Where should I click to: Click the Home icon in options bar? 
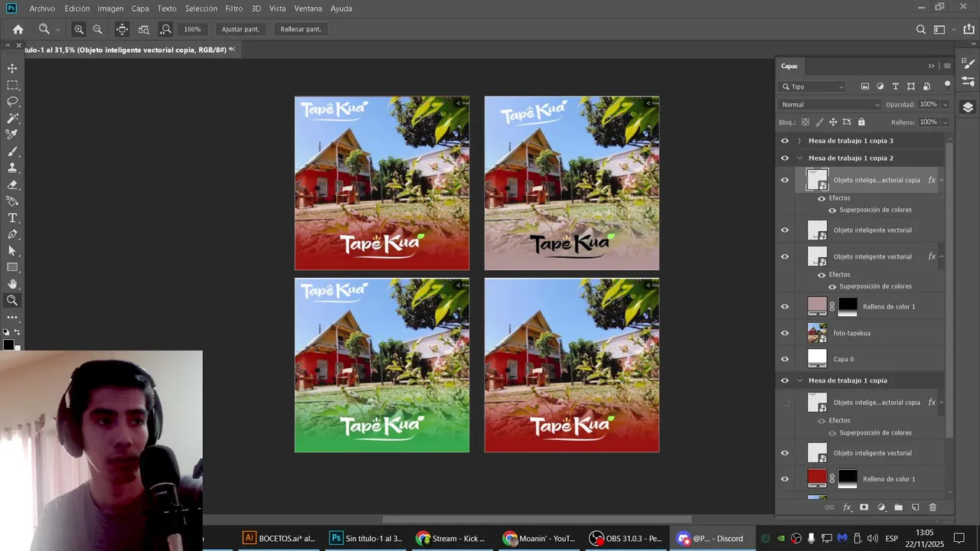(18, 29)
